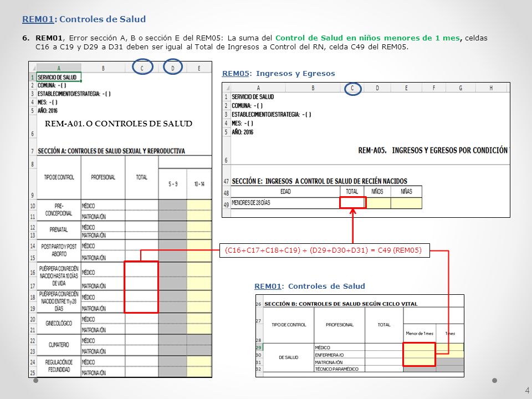
Task: Select 'ENFERMERA /O' cell in Sección B
Action: (x=339, y=355)
